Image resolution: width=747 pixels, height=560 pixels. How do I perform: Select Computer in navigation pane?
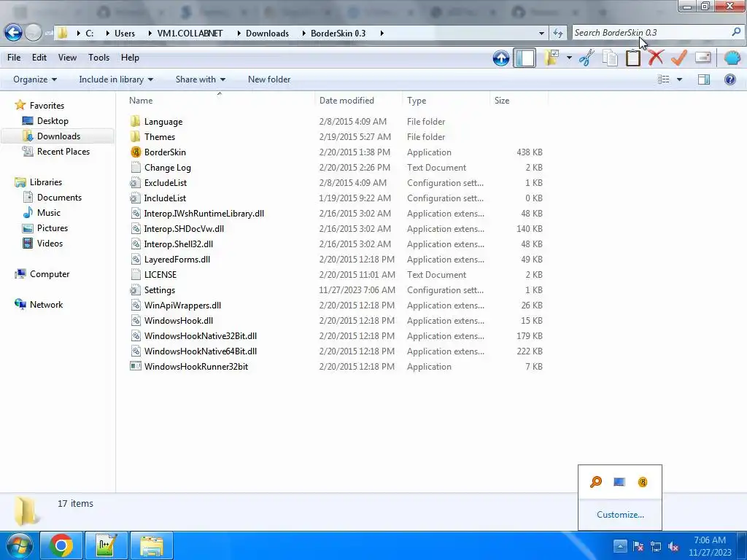[50, 274]
